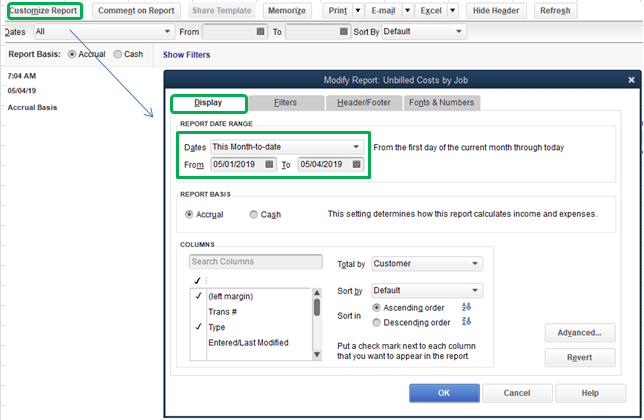The width and height of the screenshot is (644, 420).
Task: Close the Modify Report dialog
Action: point(631,80)
